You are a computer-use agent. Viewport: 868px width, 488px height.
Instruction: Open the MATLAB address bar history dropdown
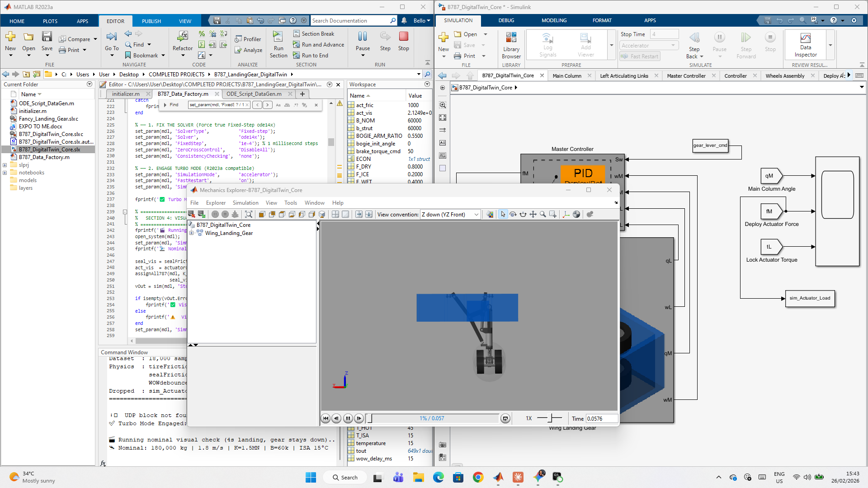click(x=419, y=75)
